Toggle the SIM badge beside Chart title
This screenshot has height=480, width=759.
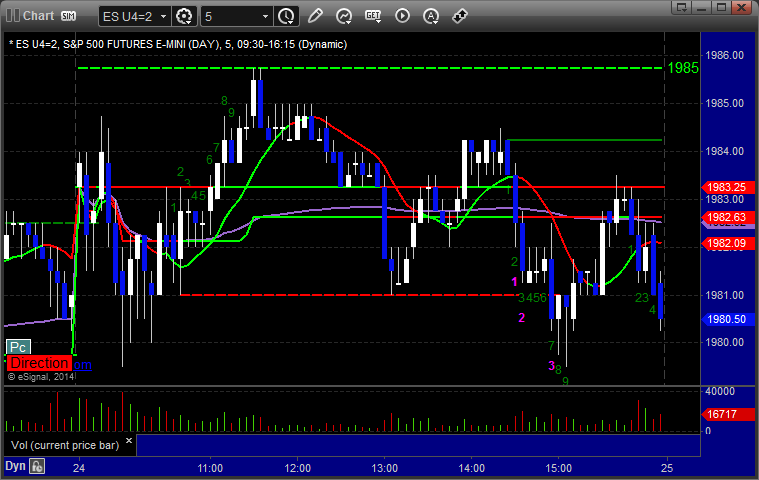[68, 16]
